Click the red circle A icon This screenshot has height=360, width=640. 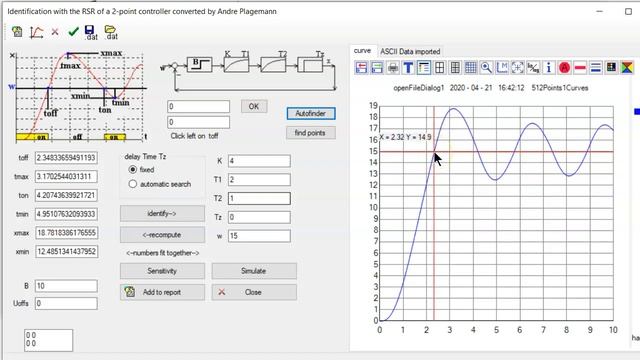tap(564, 67)
